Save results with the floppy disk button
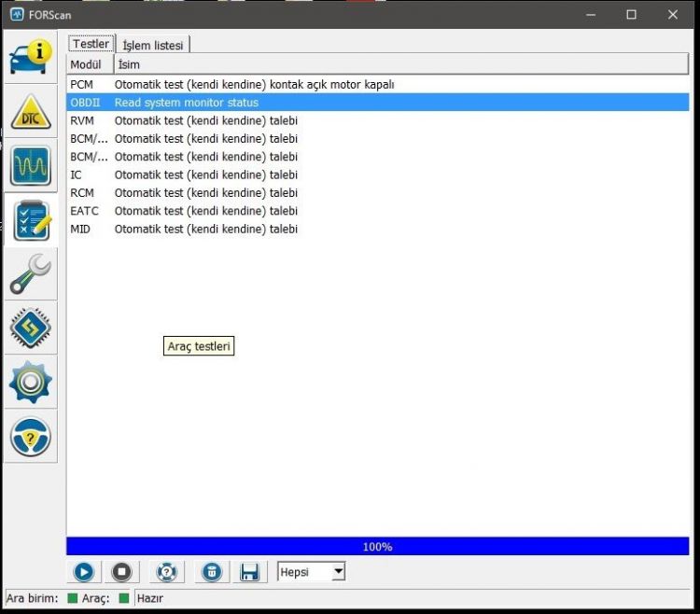Viewport: 700px width, 614px height. click(x=249, y=572)
